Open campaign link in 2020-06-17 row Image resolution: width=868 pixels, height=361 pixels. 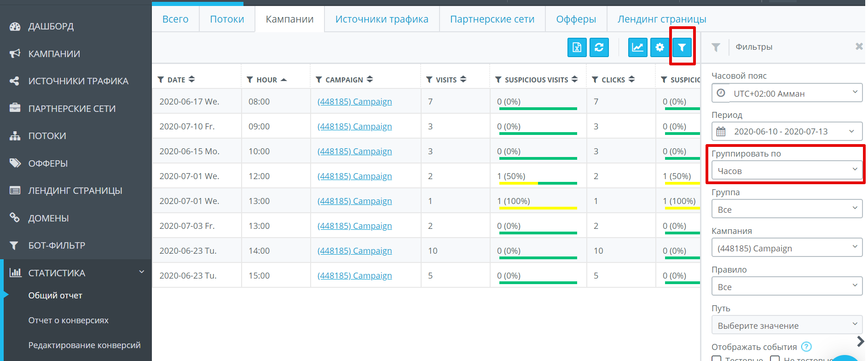(355, 102)
